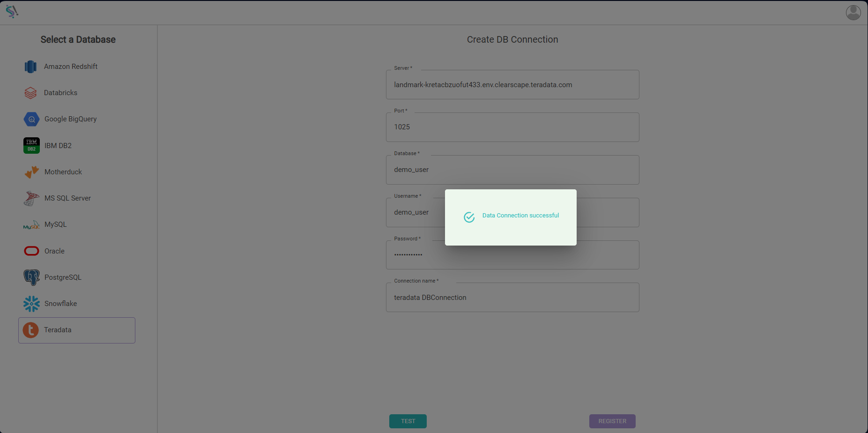Click the Teradata orange logo icon
This screenshot has width=868, height=433.
[x=31, y=330]
